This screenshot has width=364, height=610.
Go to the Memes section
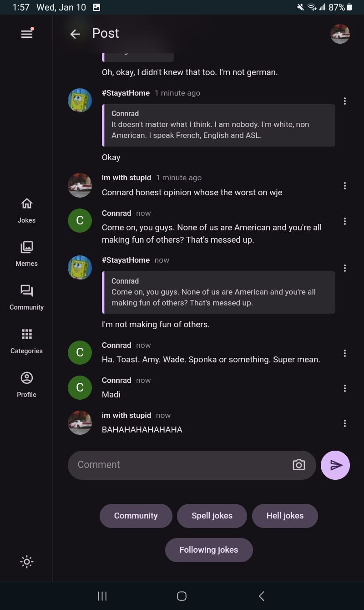(x=27, y=254)
